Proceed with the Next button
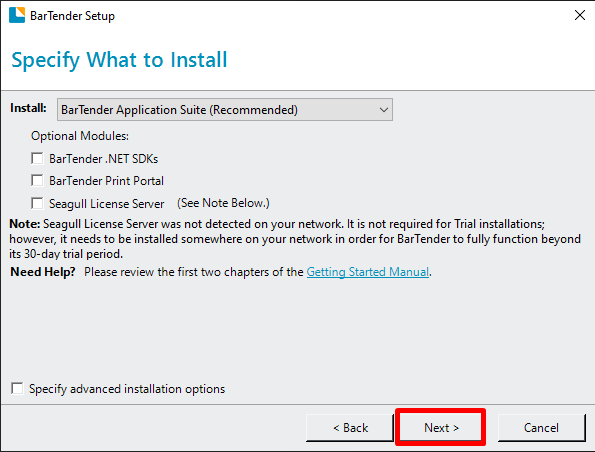Screen dimensions: 595x452 coord(441,428)
